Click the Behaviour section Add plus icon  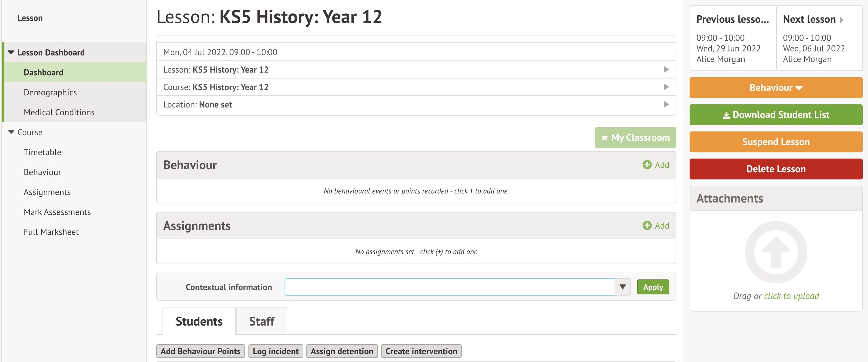647,165
